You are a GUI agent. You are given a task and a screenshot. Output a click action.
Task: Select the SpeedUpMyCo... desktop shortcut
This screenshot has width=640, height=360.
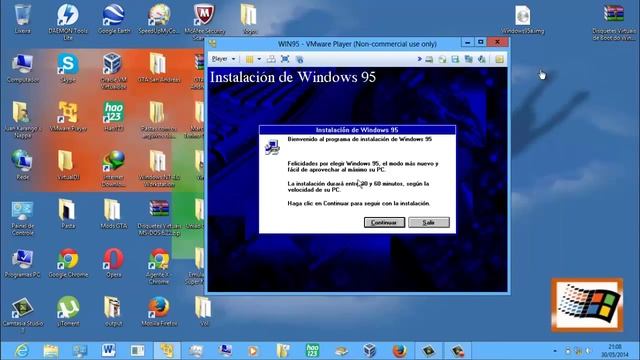click(159, 18)
